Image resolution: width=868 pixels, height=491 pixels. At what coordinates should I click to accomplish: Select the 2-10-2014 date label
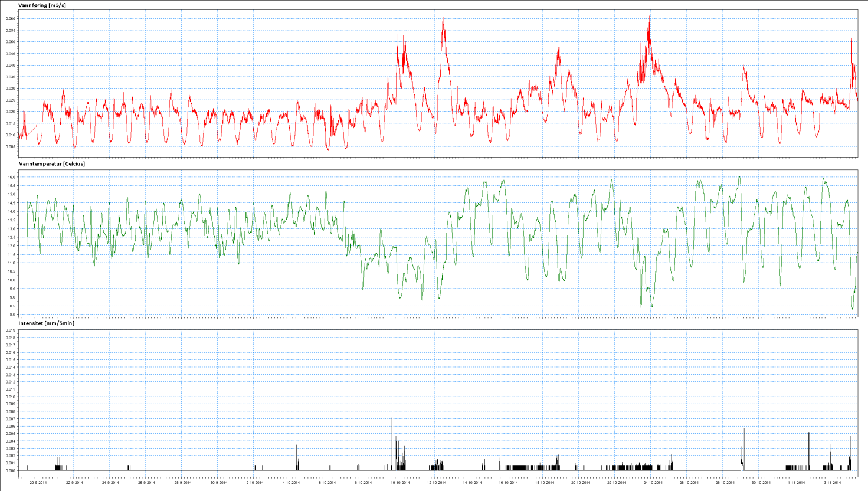(255, 482)
